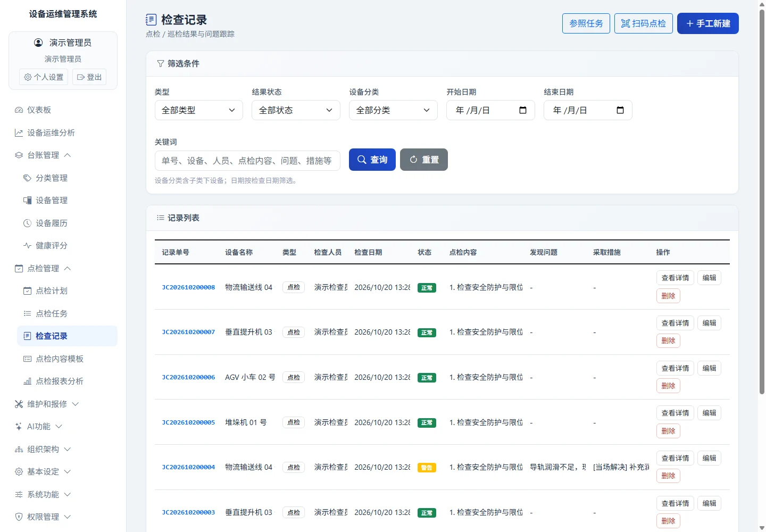Image resolution: width=766 pixels, height=532 pixels.
Task: Open 点检任务 sidebar entry
Action: click(67, 313)
